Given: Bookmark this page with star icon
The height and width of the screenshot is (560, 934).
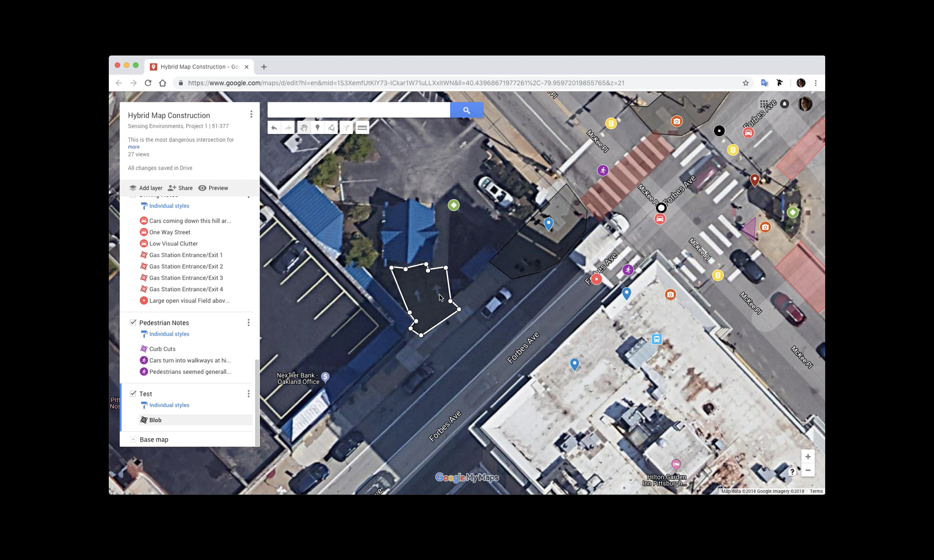Looking at the screenshot, I should 746,83.
